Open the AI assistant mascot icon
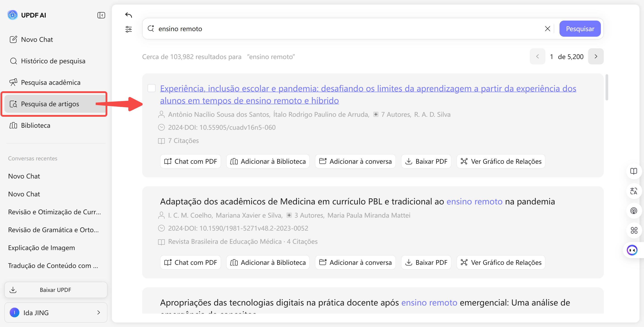 [632, 250]
